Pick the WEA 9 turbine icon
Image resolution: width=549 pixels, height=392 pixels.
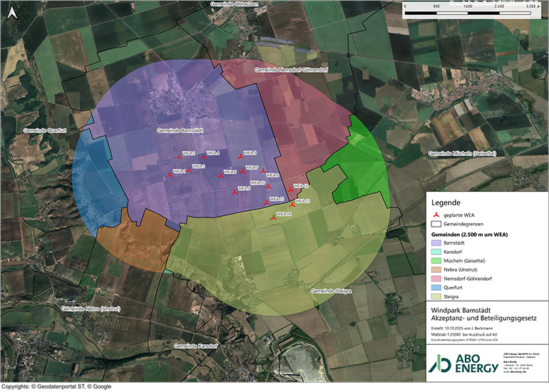click(x=233, y=190)
